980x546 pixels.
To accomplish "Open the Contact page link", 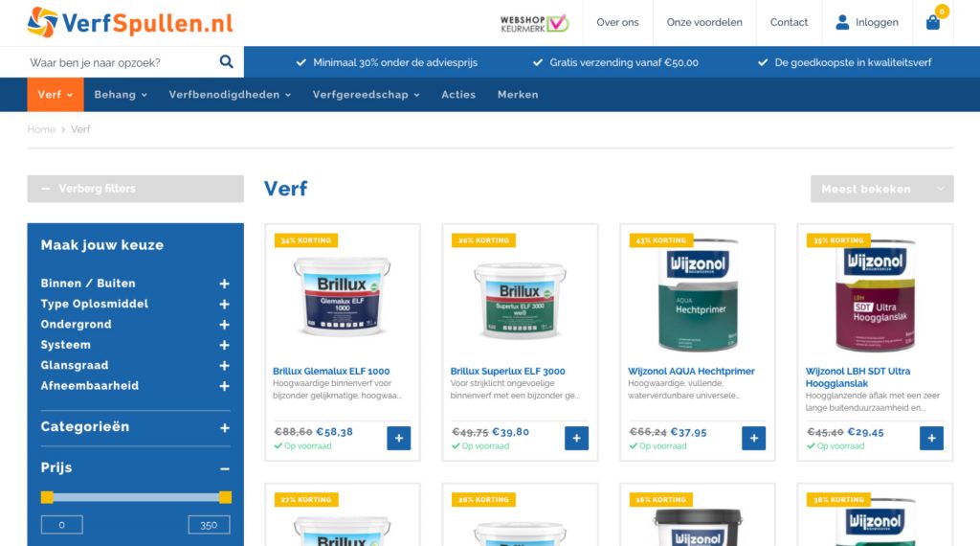I will [789, 23].
